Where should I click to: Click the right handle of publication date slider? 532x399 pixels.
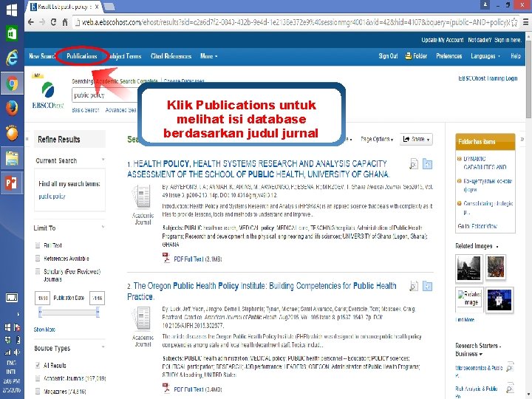click(98, 312)
